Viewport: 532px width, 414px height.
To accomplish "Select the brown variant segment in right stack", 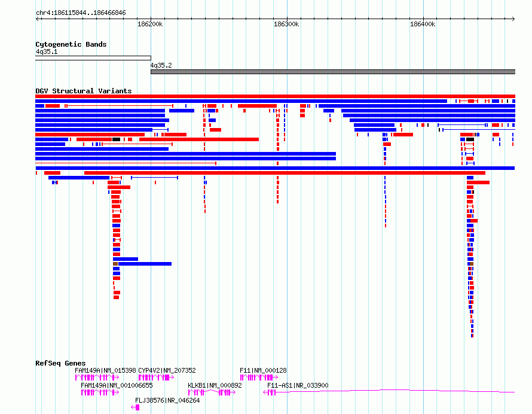I will pos(472,264).
